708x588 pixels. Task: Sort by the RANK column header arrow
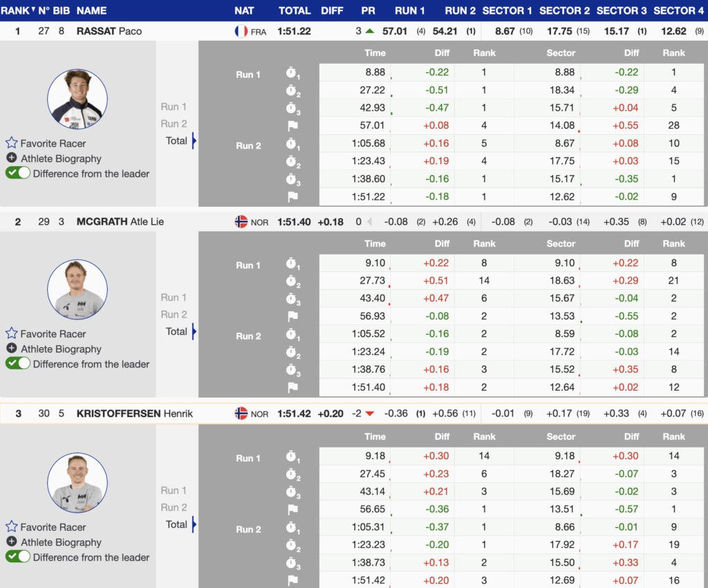pos(32,10)
